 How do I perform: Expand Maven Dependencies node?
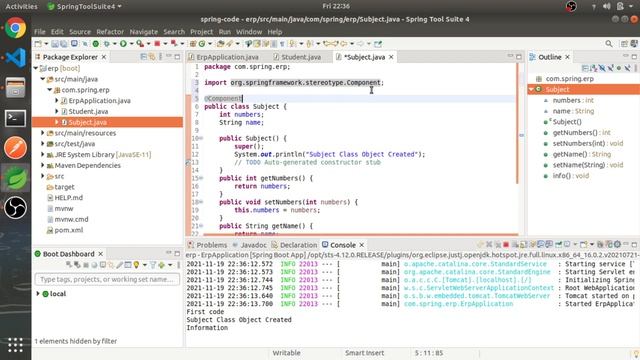43,165
